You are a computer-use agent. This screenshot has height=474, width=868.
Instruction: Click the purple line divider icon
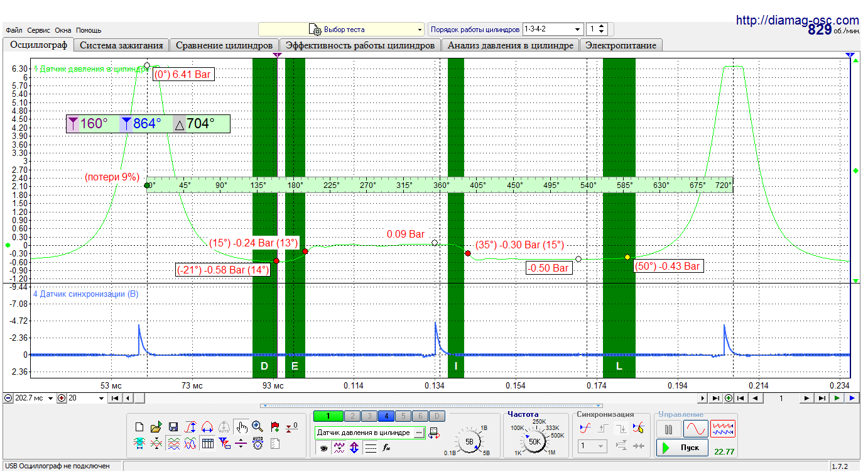pos(241,444)
